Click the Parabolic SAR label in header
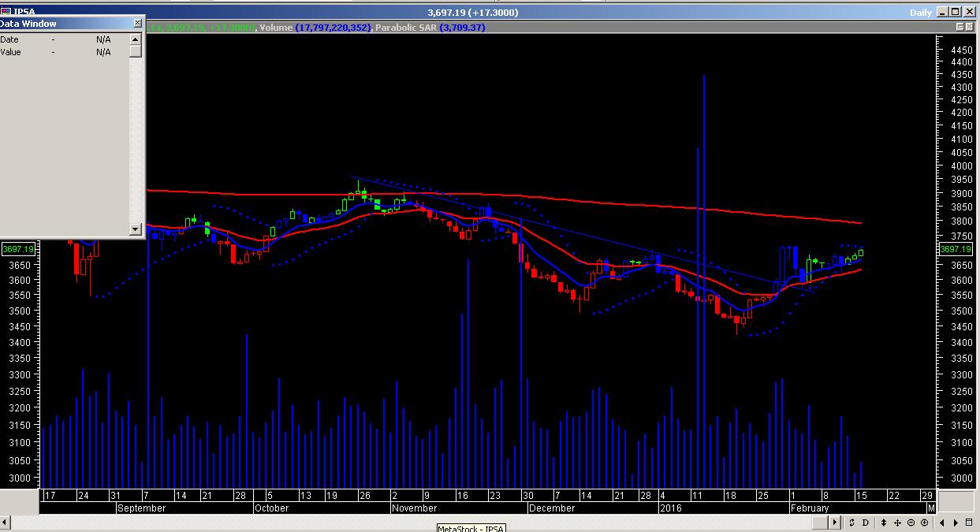Image resolution: width=980 pixels, height=532 pixels. 407,28
